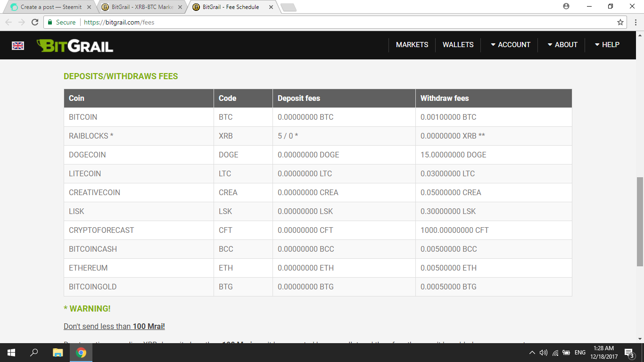Click the Chrome taskbar icon
Screen dimensions: 644x362
[81, 353]
